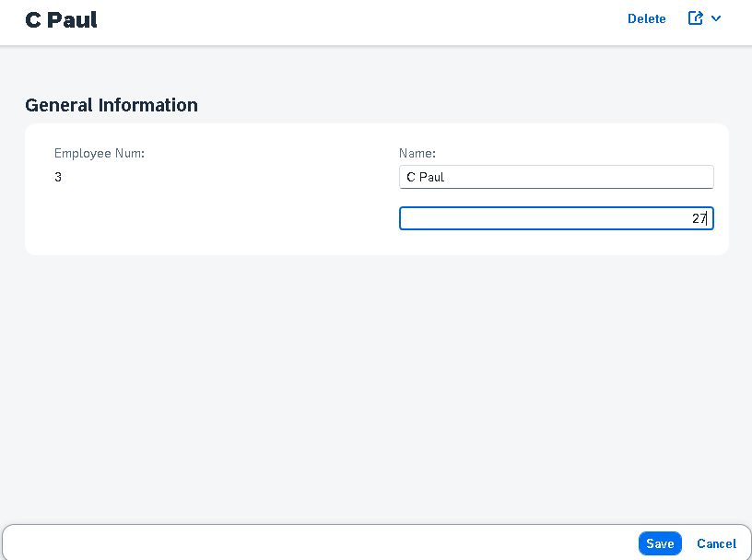The height and width of the screenshot is (560, 752).
Task: Cancel editing this employee
Action: pyautogui.click(x=716, y=543)
